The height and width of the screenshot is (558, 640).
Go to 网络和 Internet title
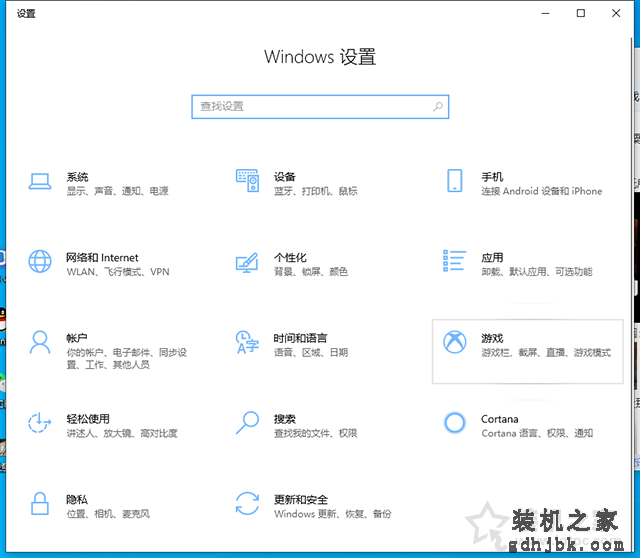(102, 258)
